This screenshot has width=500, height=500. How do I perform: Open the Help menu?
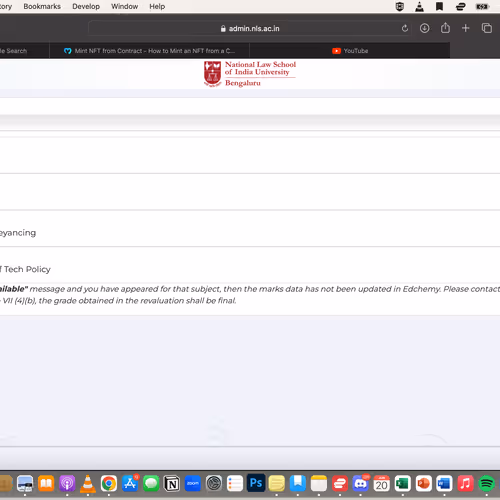157,6
